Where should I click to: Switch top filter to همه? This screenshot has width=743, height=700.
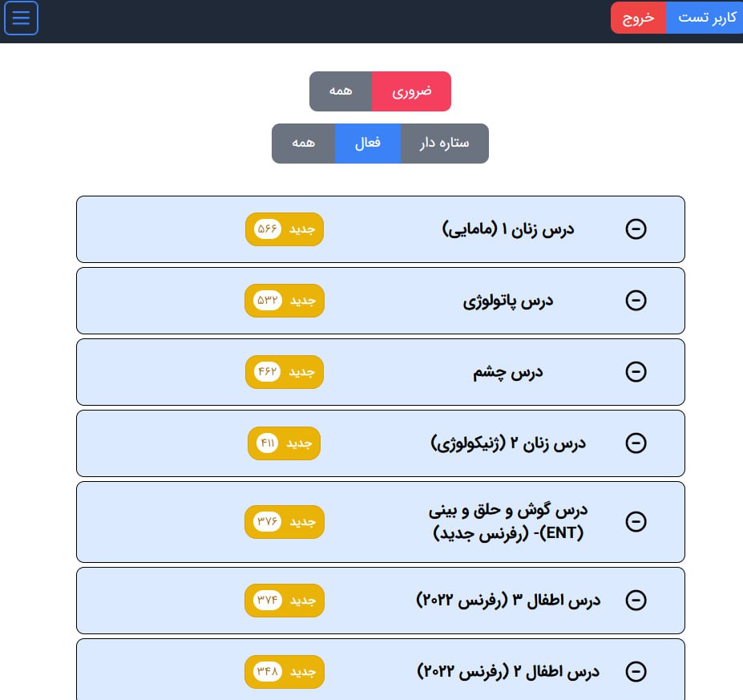click(341, 91)
